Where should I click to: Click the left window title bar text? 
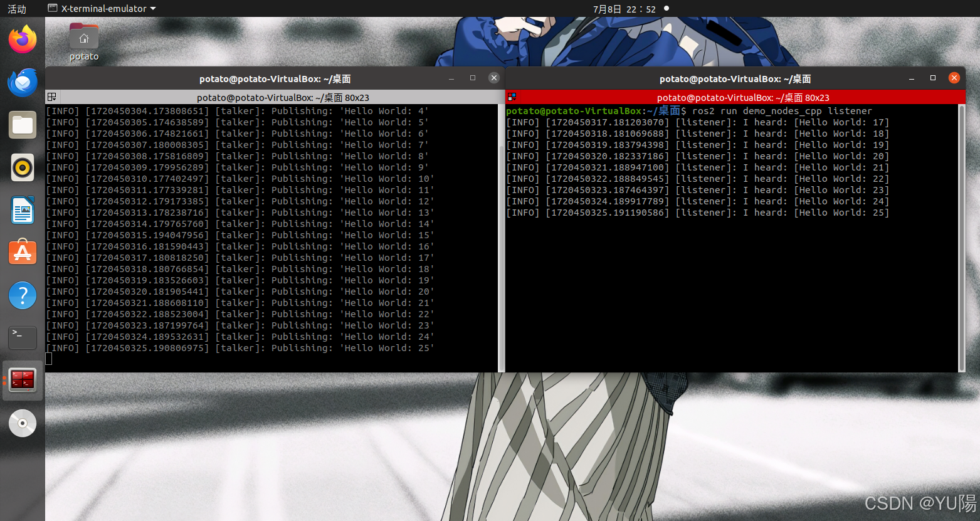(x=275, y=79)
